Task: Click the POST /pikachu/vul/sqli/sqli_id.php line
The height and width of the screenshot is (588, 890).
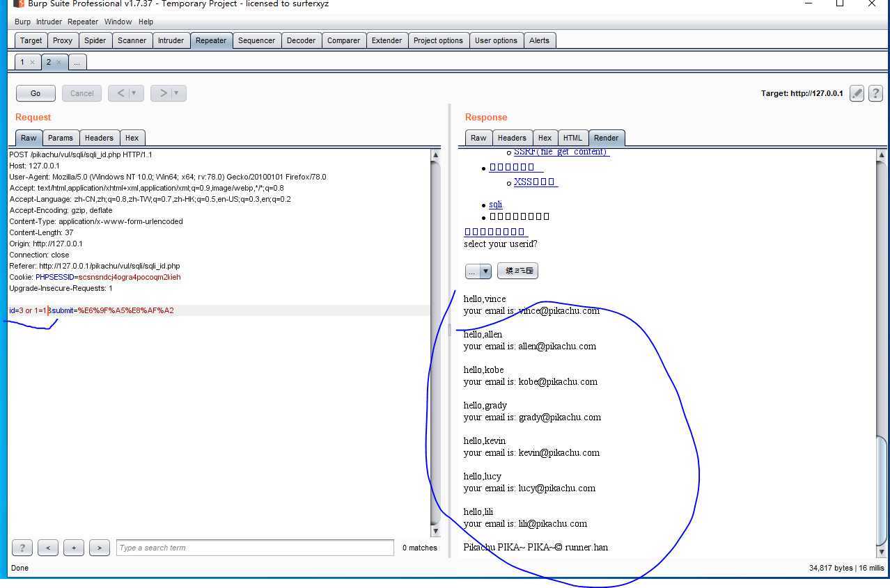Action: click(81, 154)
